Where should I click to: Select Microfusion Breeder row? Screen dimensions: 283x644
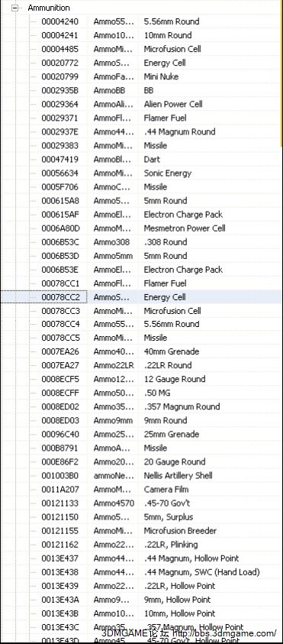140,531
